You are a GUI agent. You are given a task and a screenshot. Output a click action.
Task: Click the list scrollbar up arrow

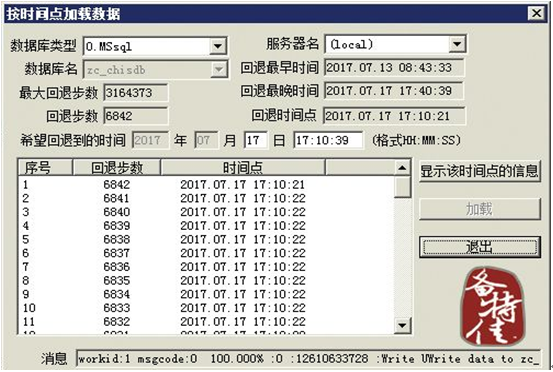(402, 167)
